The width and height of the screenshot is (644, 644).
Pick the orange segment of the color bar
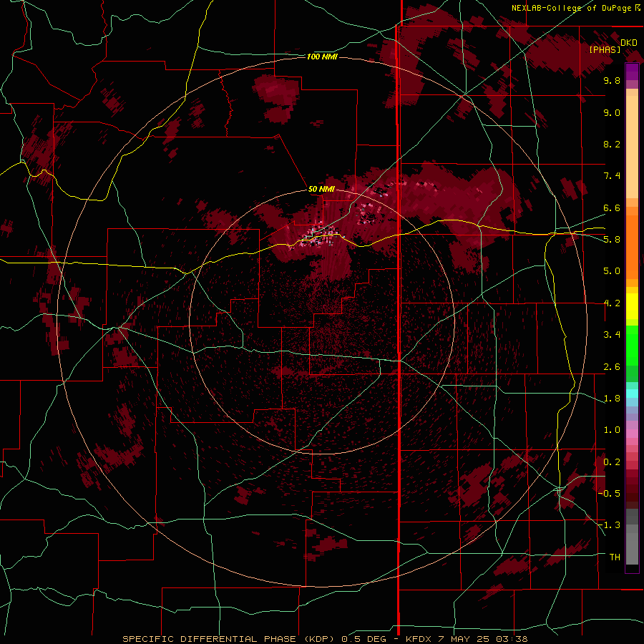click(x=632, y=246)
